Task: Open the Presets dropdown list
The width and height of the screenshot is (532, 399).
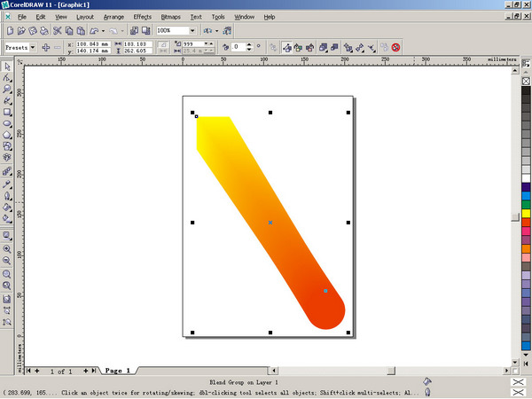Action: tap(33, 47)
